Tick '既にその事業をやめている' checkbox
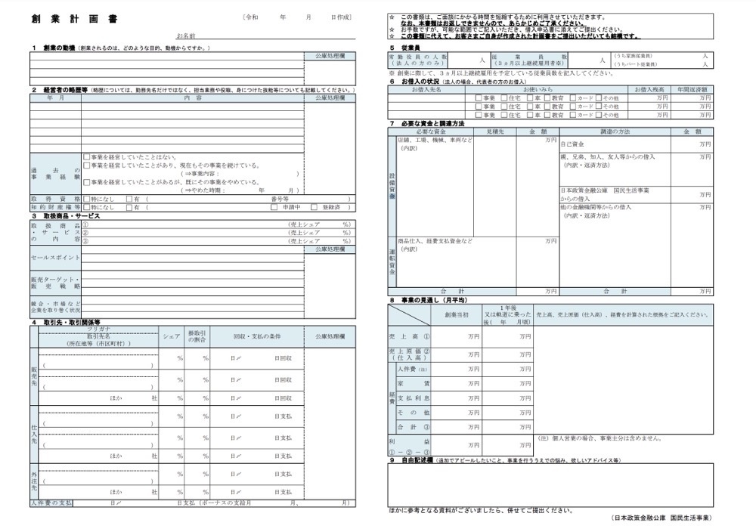This screenshot has width=756, height=532. 87,182
